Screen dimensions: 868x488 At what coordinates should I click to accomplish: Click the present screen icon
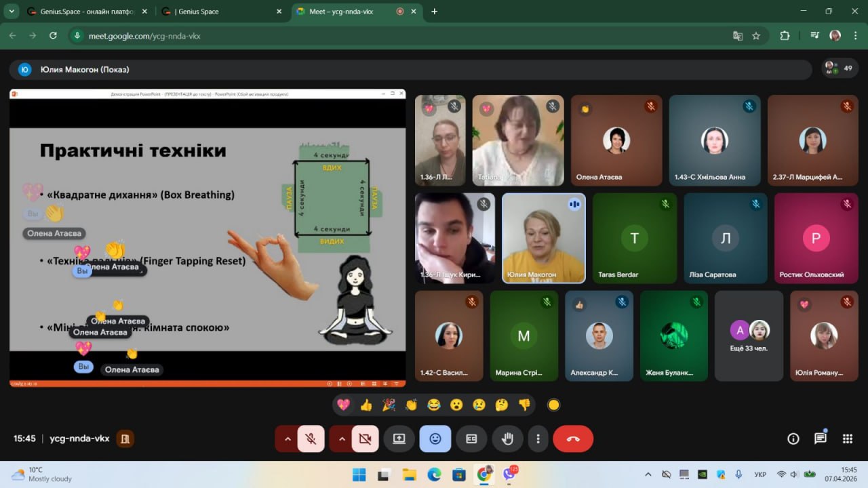[399, 439]
